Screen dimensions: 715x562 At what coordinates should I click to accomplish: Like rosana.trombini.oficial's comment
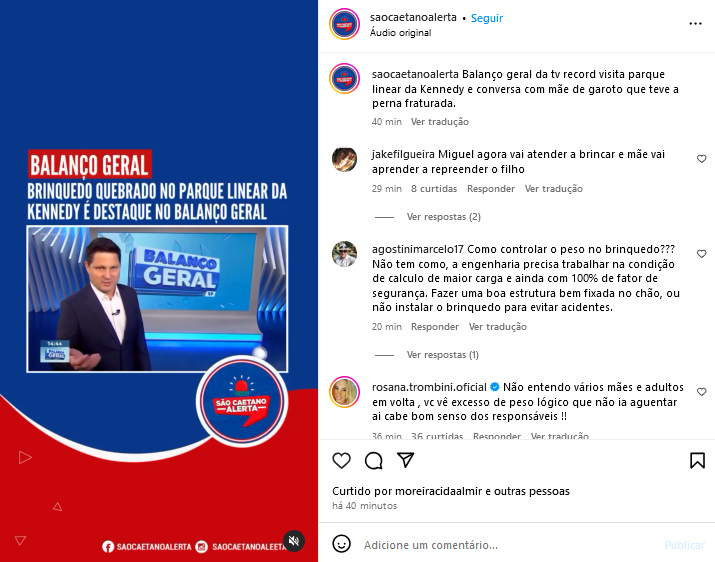point(701,392)
